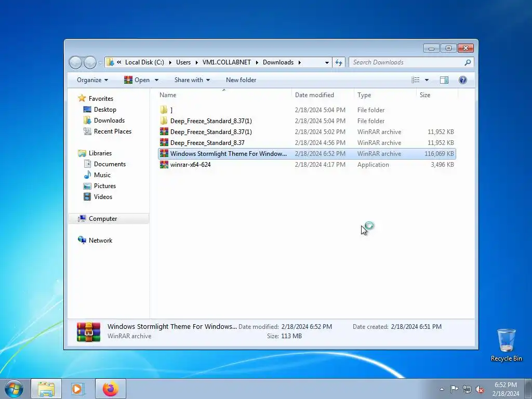Select Libraries in navigation pane
Image resolution: width=532 pixels, height=399 pixels.
[100, 153]
